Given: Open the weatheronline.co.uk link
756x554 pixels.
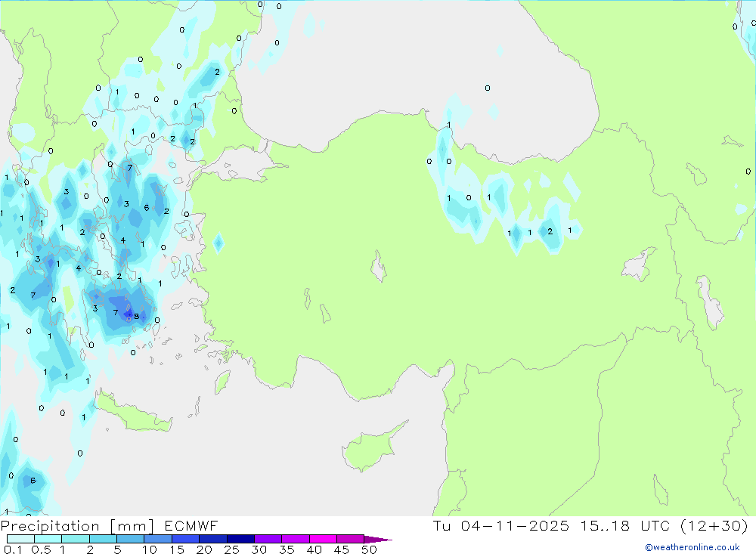Looking at the screenshot, I should pyautogui.click(x=692, y=547).
